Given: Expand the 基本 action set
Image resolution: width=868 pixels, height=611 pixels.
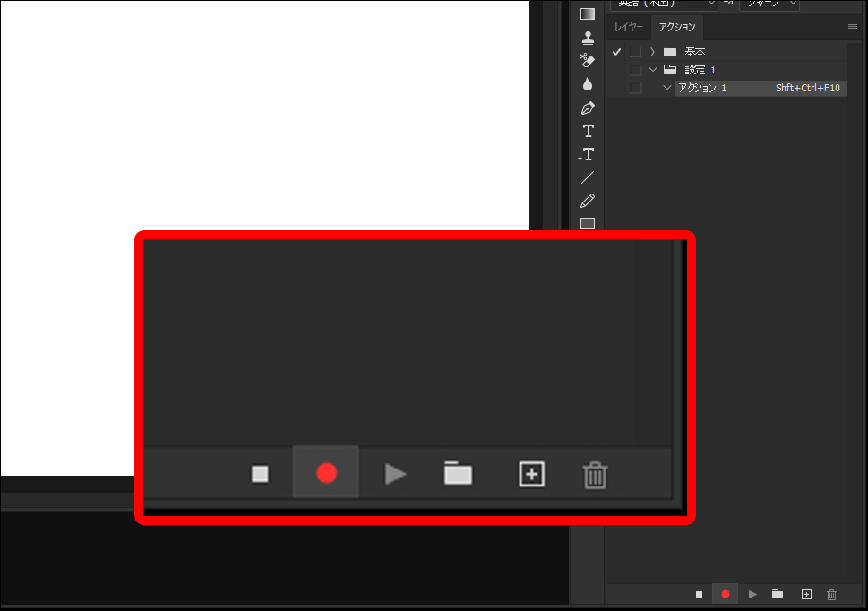Looking at the screenshot, I should [x=653, y=52].
